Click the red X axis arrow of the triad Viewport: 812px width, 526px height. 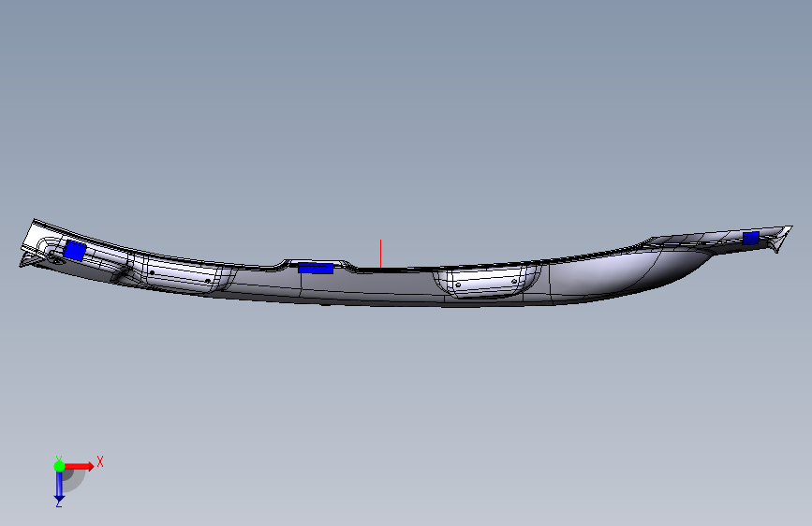tap(81, 466)
